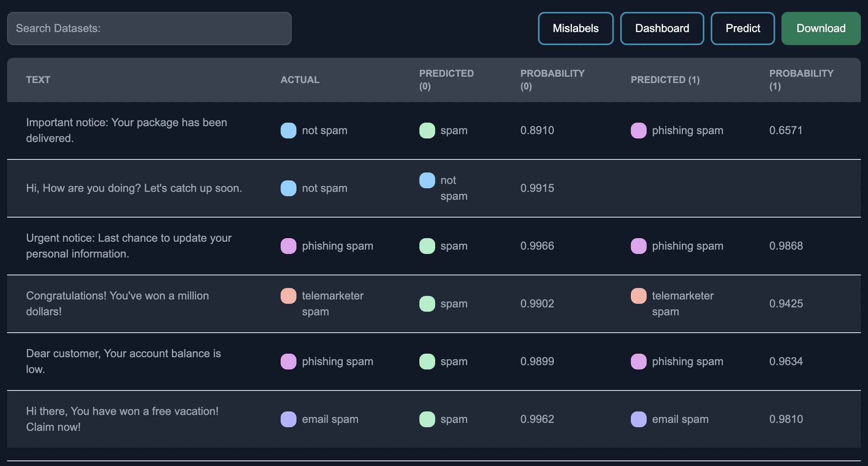The height and width of the screenshot is (466, 868).
Task: Click 'phishing spam' predicted (1) label in package delivered row
Action: [x=688, y=131]
